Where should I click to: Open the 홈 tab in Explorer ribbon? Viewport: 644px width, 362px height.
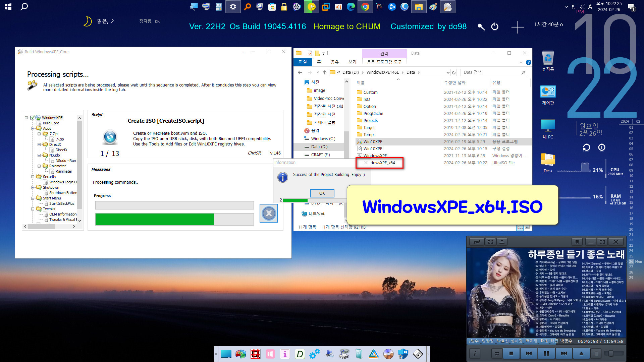[x=319, y=62]
